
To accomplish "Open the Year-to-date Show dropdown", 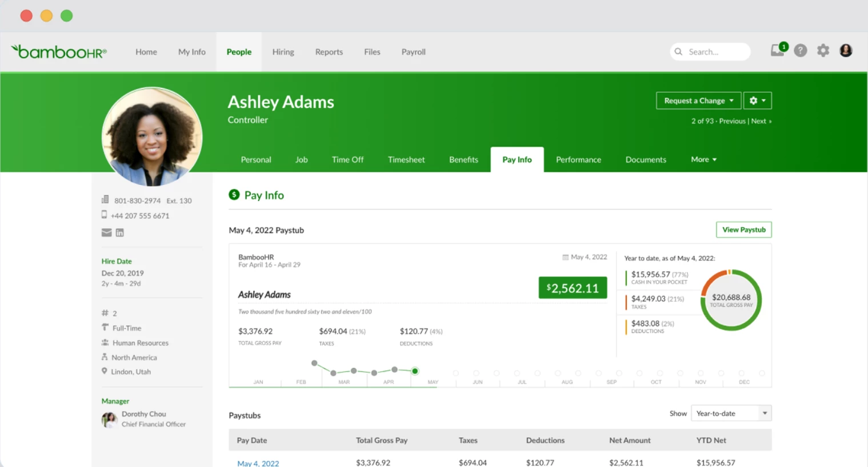I will point(731,413).
